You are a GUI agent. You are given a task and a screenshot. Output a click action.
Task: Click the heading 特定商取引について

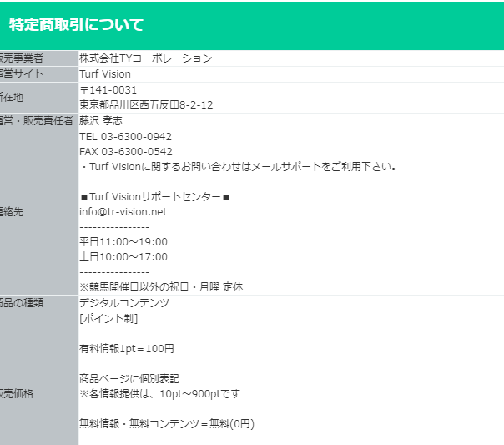click(x=76, y=25)
